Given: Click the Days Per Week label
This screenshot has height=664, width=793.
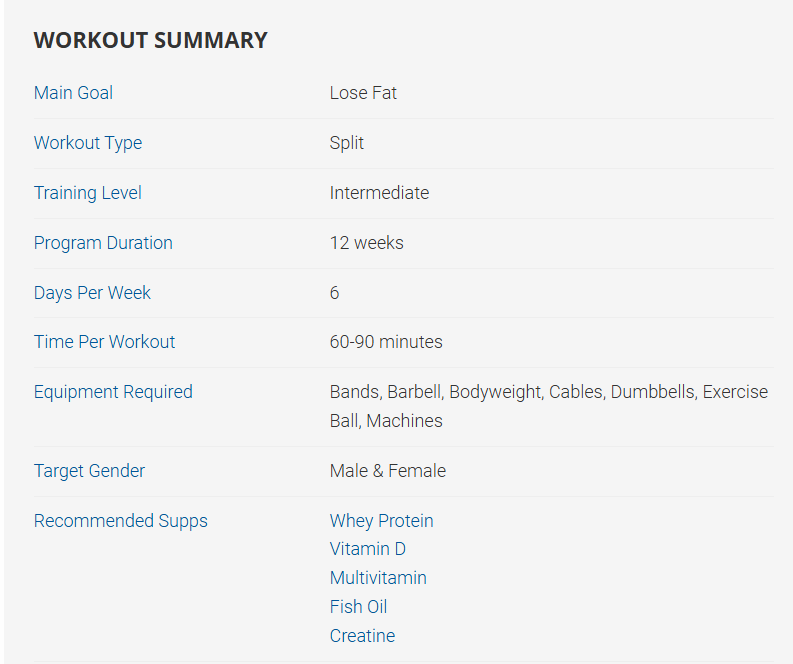Looking at the screenshot, I should pyautogui.click(x=92, y=293).
